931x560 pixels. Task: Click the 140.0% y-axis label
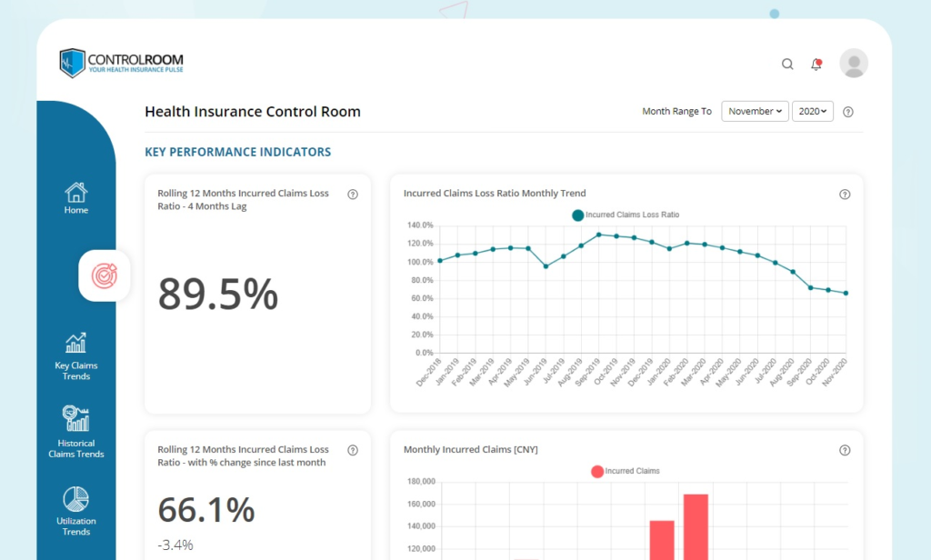(420, 225)
